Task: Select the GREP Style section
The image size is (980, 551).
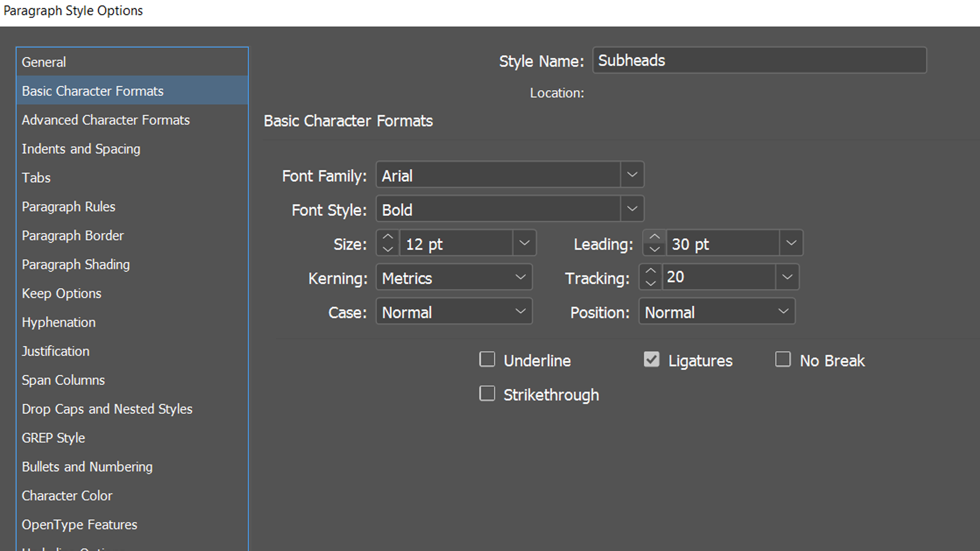Action: pyautogui.click(x=53, y=438)
